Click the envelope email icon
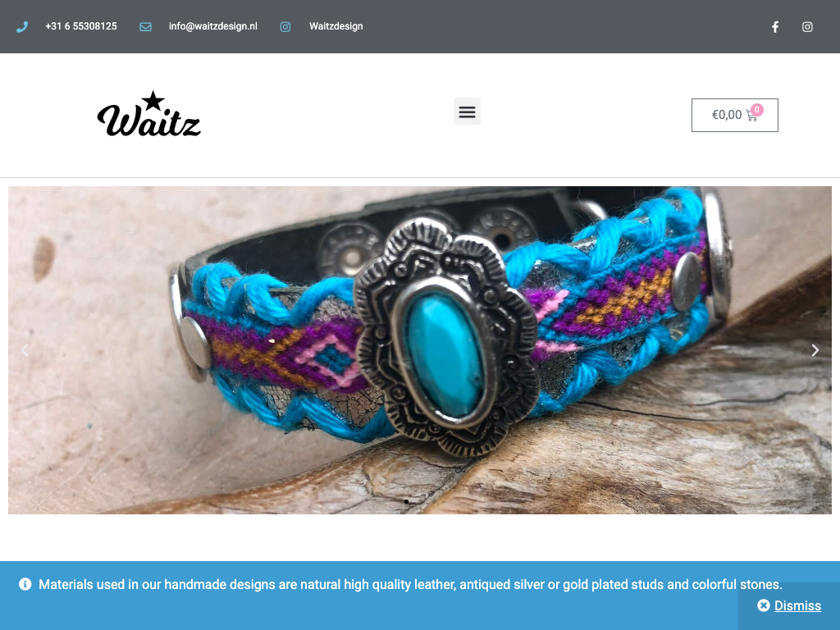 tap(145, 27)
